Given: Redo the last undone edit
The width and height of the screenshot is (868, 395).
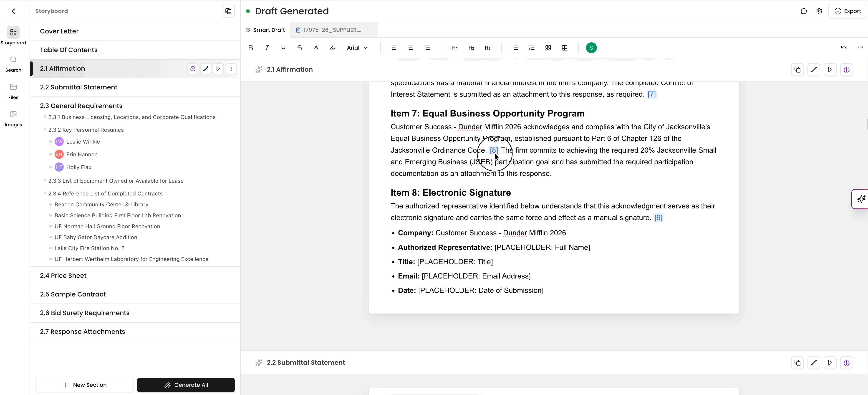Looking at the screenshot, I should pos(860,48).
